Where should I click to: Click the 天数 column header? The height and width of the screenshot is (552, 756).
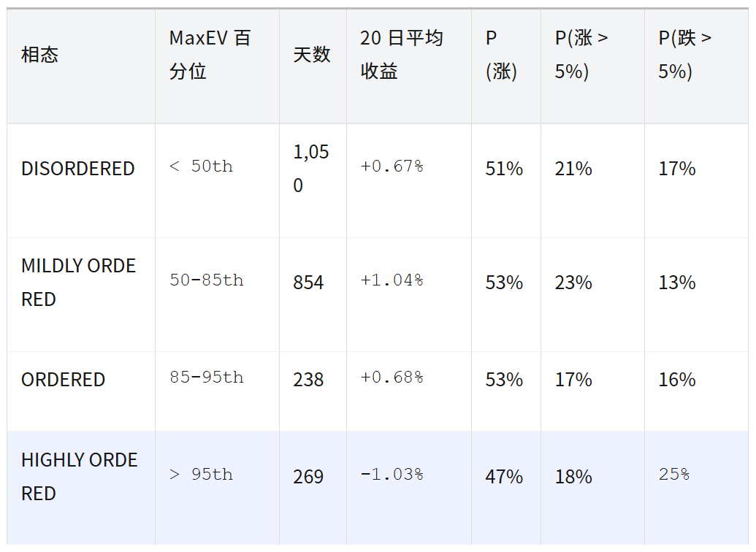point(312,55)
